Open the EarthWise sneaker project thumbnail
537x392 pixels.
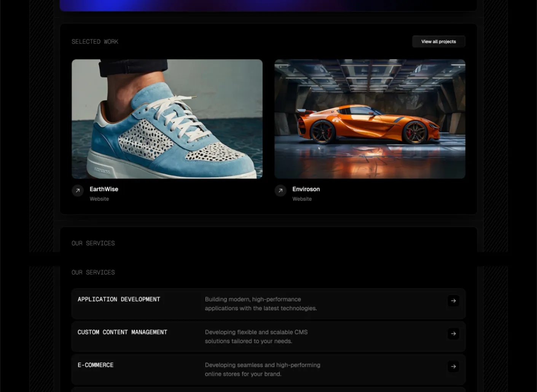pos(167,119)
